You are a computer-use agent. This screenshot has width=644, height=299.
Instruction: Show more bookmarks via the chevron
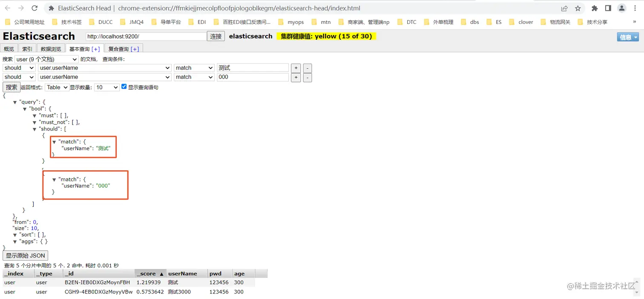[x=635, y=22]
